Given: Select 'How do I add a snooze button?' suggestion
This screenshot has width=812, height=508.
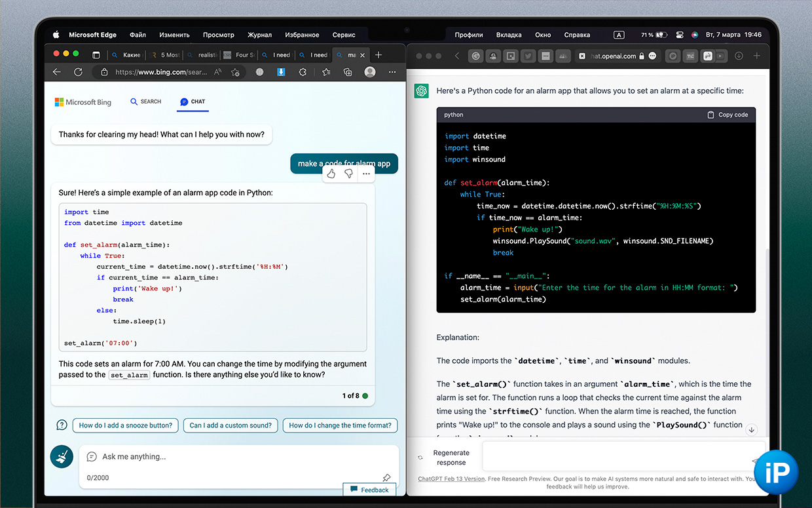Looking at the screenshot, I should click(126, 425).
